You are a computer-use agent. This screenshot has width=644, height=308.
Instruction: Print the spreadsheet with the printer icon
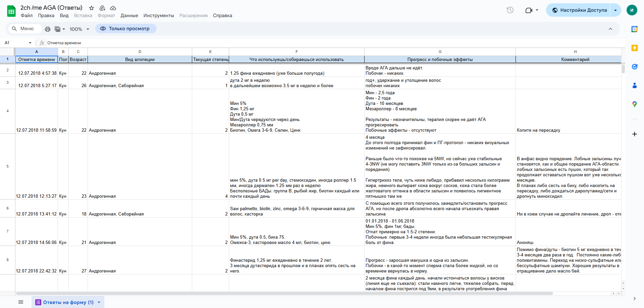point(48,29)
